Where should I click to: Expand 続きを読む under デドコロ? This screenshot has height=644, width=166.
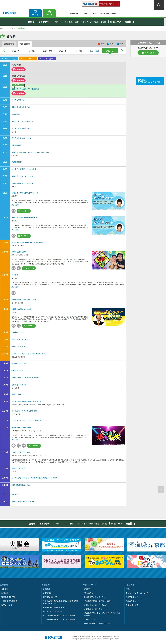pos(15,287)
